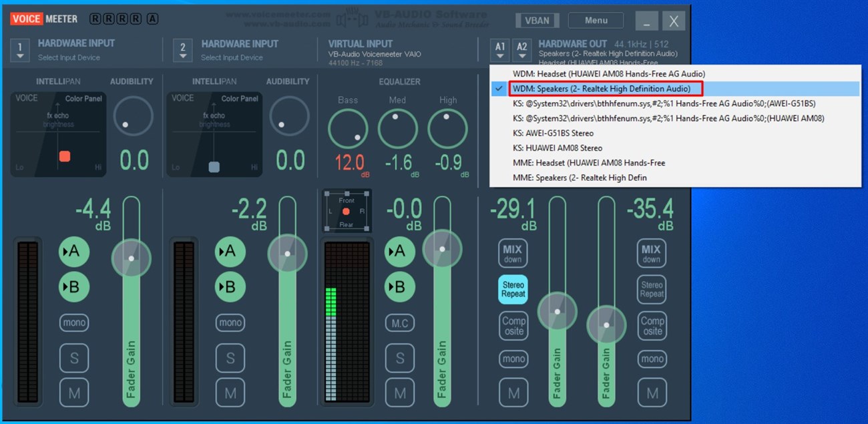
Task: Toggle bus A routing on Hardware Input 2
Action: (x=230, y=251)
